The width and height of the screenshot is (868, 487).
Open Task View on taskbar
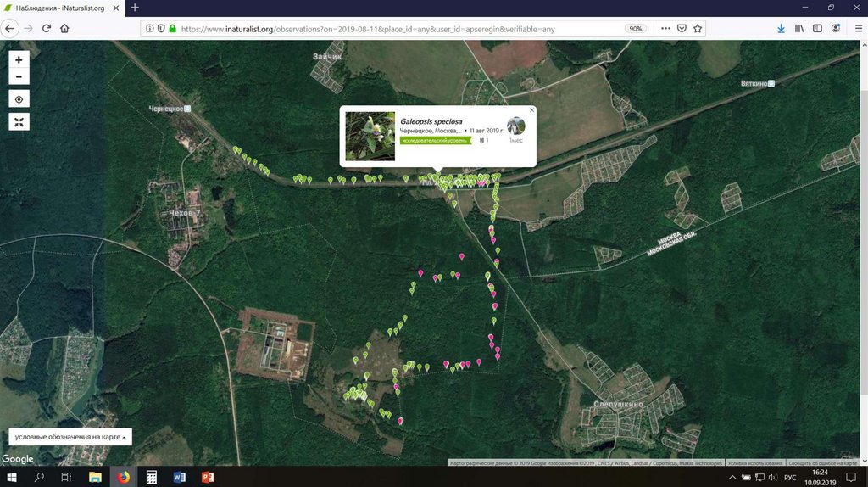pos(66,477)
